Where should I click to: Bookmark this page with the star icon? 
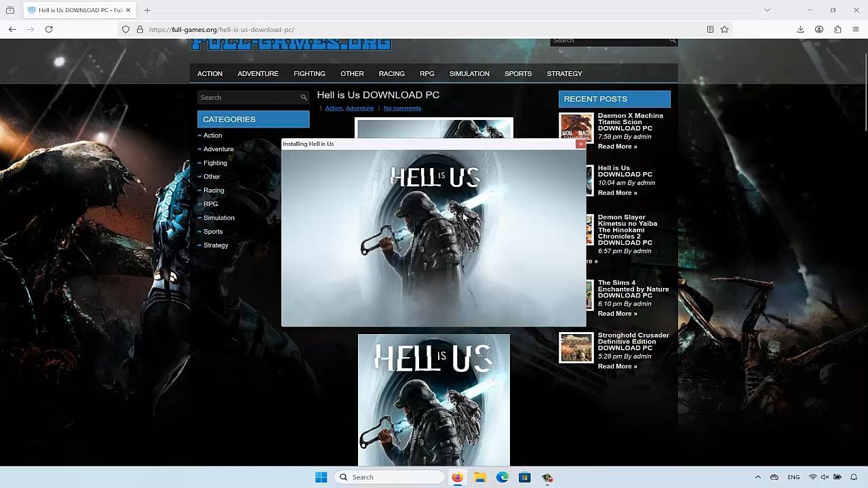tap(724, 29)
